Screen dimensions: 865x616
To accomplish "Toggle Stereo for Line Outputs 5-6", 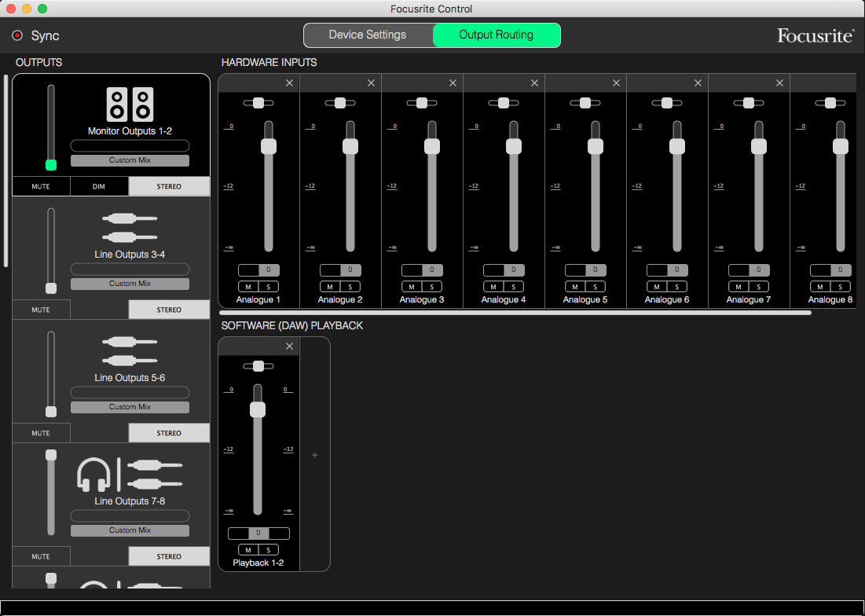I will pyautogui.click(x=169, y=433).
